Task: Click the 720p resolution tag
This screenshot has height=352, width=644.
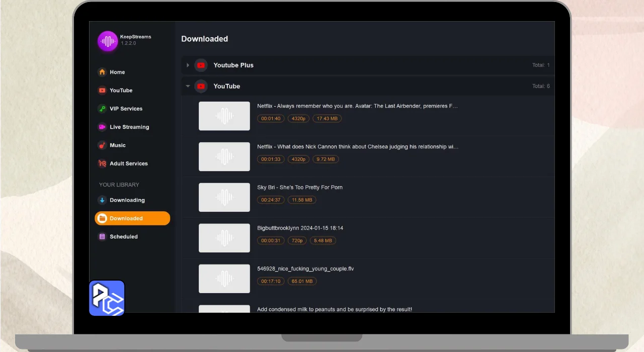Action: 297,240
